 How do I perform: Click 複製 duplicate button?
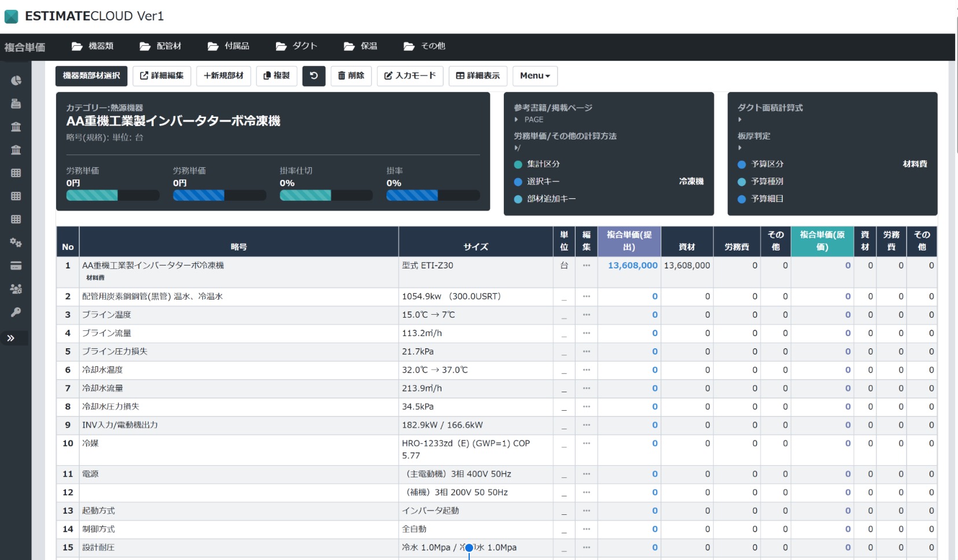click(x=277, y=76)
